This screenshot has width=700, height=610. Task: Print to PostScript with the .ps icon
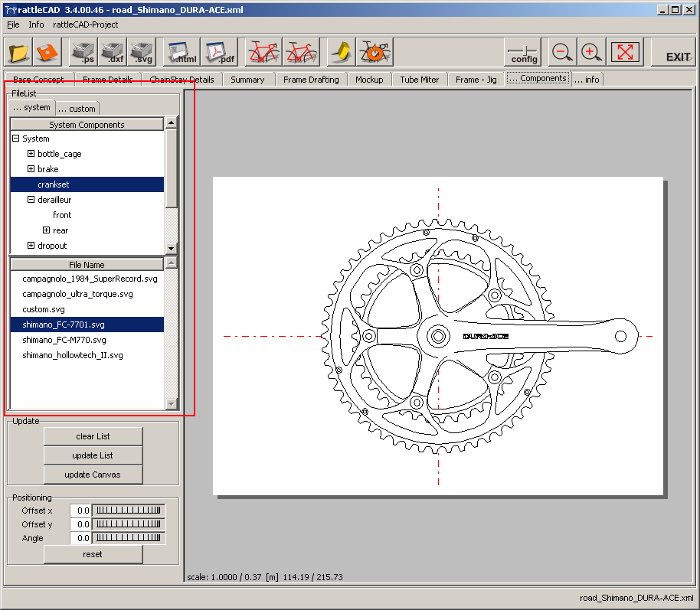point(83,52)
